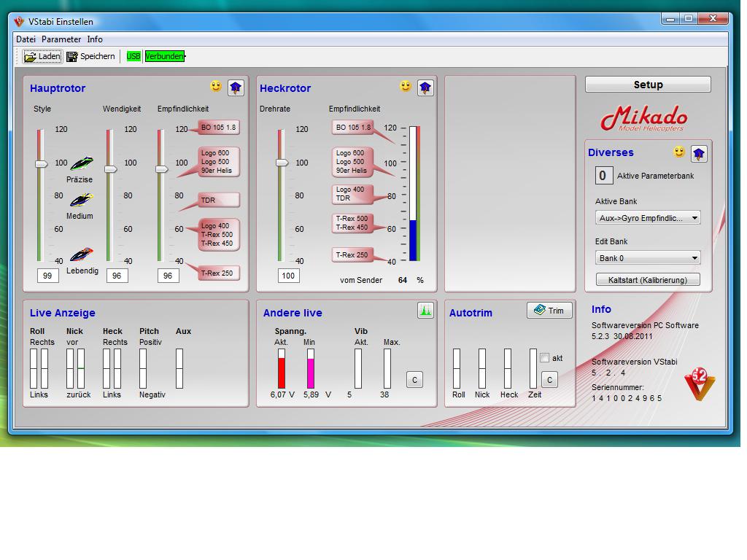The image size is (747, 560).
Task: Select the T-Rex 250 Hauptrotor preset
Action: [218, 273]
